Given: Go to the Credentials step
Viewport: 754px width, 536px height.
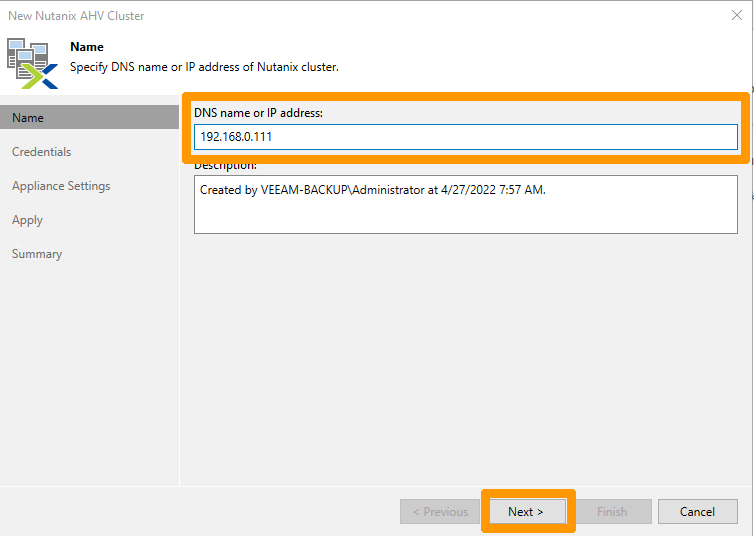Looking at the screenshot, I should pos(41,152).
